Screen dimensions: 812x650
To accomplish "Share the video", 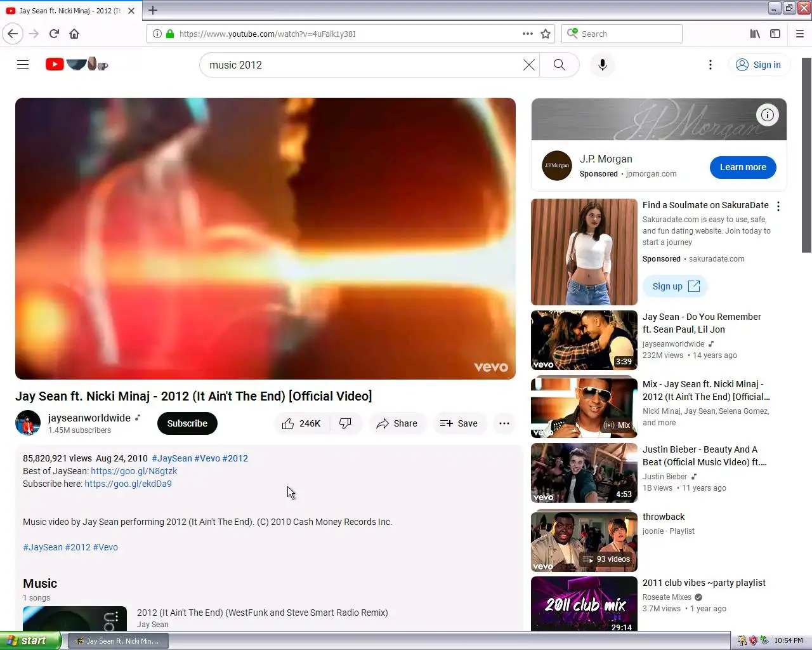I will coord(397,423).
